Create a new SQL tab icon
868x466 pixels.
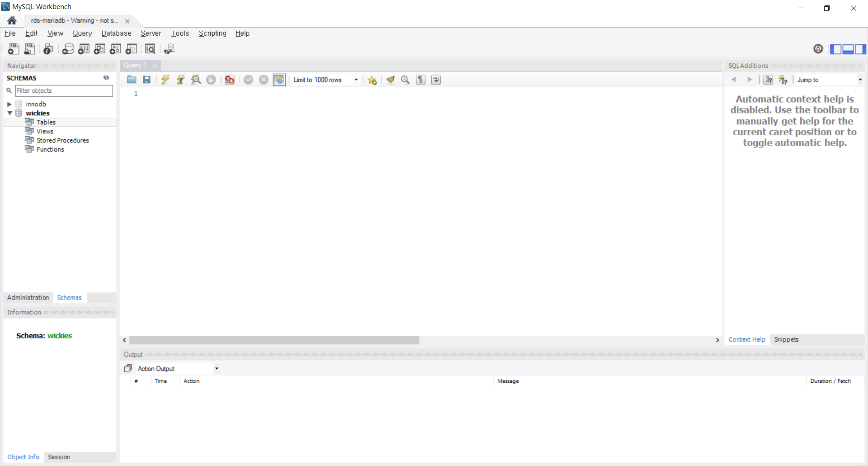click(14, 49)
